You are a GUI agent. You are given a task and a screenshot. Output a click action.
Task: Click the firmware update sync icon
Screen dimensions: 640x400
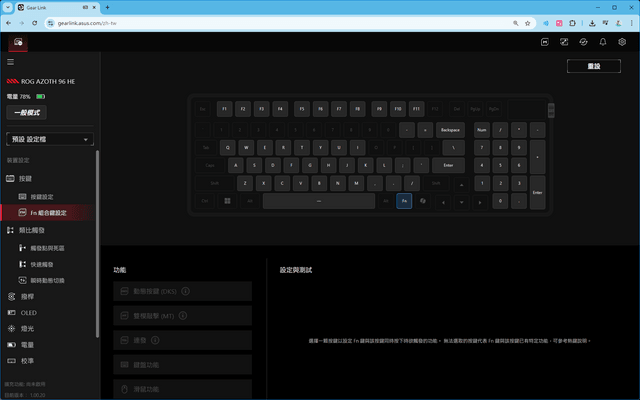point(583,42)
